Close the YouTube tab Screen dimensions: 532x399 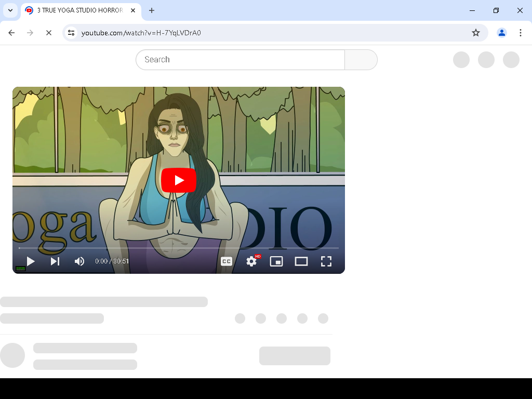pyautogui.click(x=133, y=10)
